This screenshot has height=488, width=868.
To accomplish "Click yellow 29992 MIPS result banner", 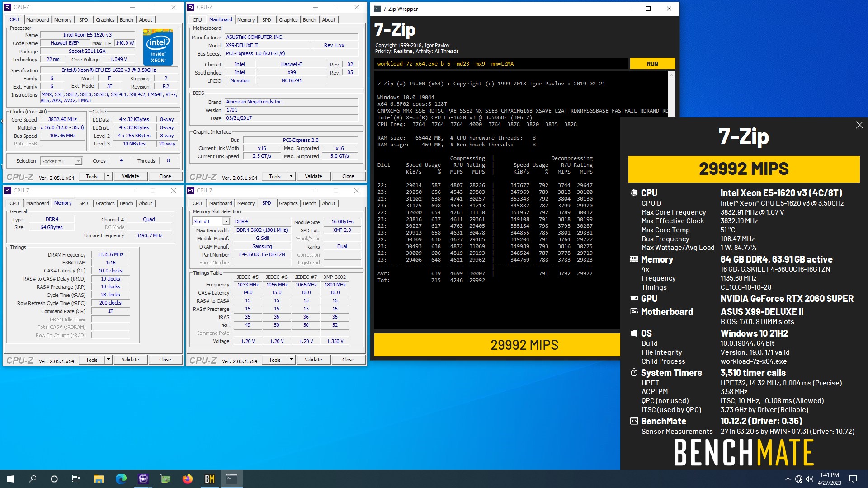I will tap(744, 169).
